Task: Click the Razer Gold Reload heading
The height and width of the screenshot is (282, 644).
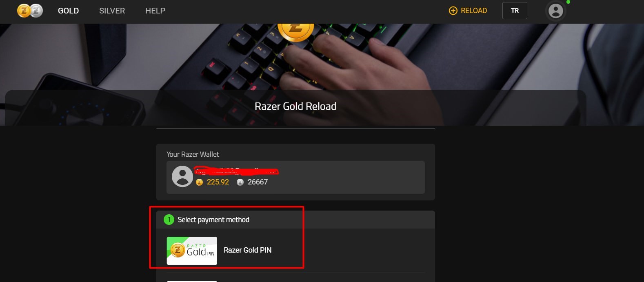Action: [295, 106]
